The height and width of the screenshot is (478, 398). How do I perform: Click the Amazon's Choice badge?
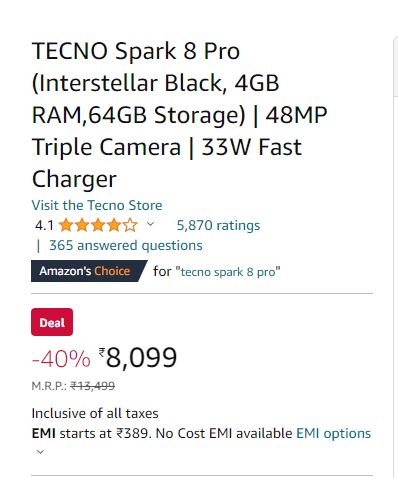tap(89, 271)
